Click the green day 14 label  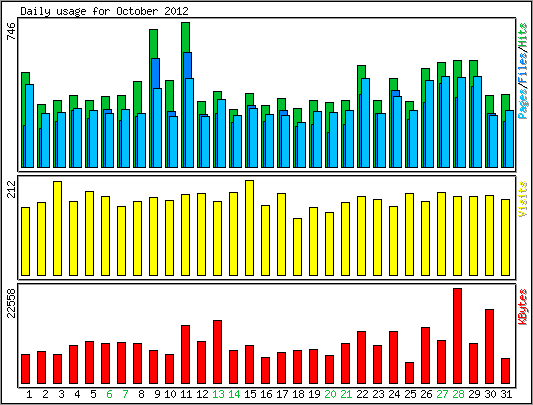(x=234, y=394)
